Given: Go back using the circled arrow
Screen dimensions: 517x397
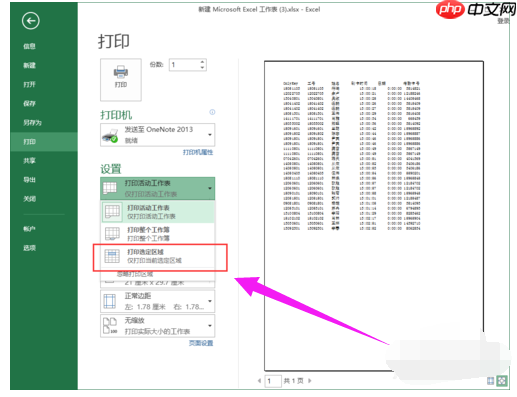Looking at the screenshot, I should pyautogui.click(x=31, y=21).
